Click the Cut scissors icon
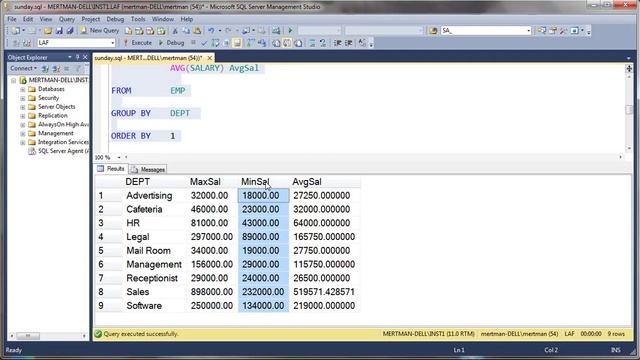Screen dimensions: 640x360 [175, 31]
